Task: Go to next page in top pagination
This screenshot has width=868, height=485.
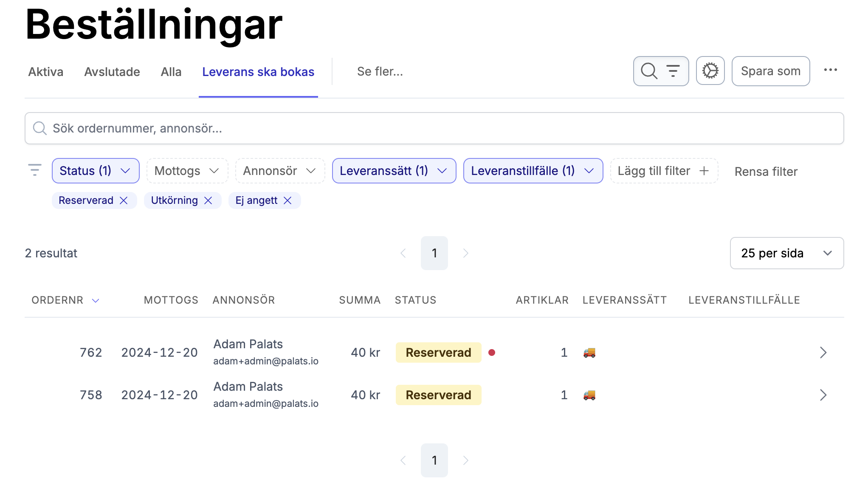Action: click(x=465, y=253)
